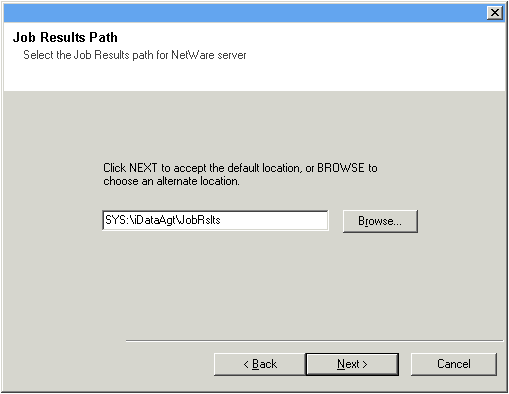Click the blue title bar of the dialog
Screen dimensions: 509x394
coord(245,13)
